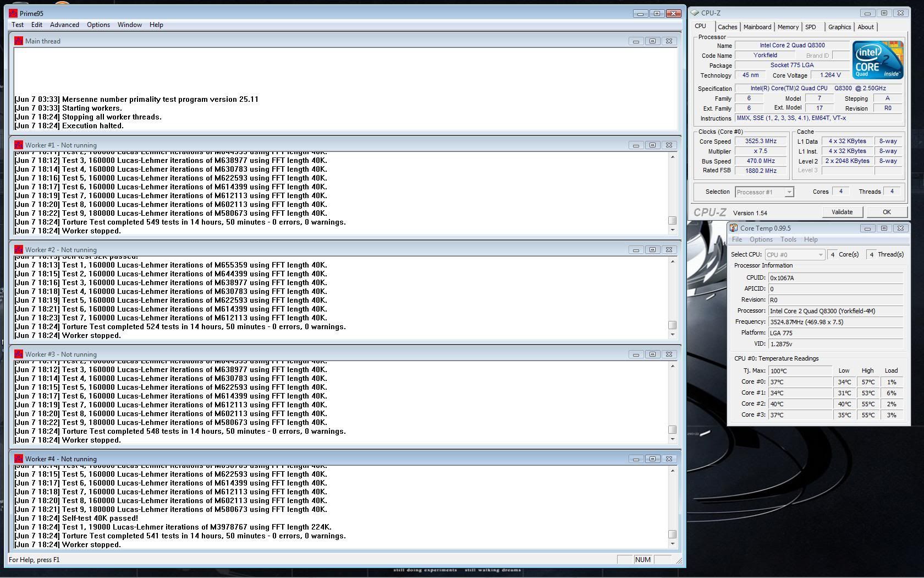This screenshot has width=924, height=578.
Task: Open the Processor #1 selection dropdown
Action: click(x=765, y=192)
